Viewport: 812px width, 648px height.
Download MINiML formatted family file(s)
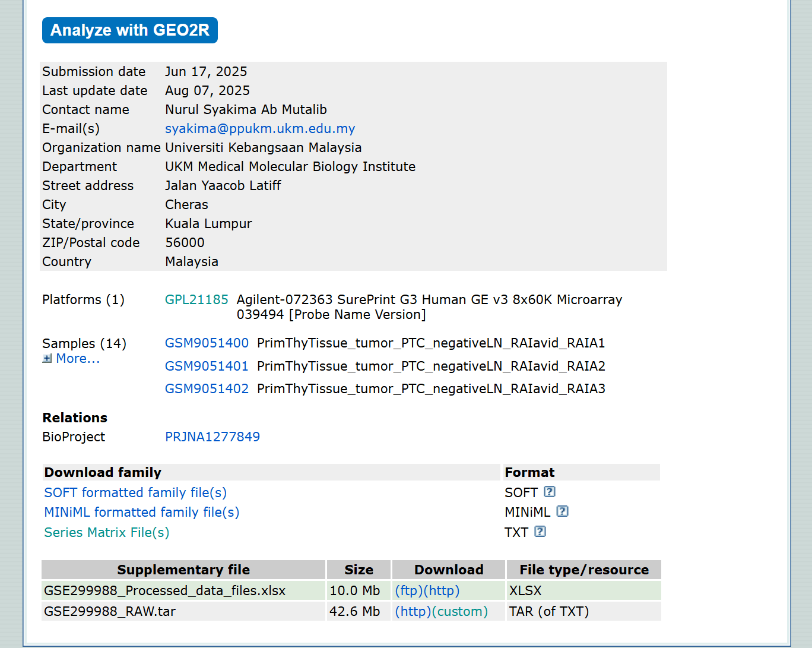[142, 513]
